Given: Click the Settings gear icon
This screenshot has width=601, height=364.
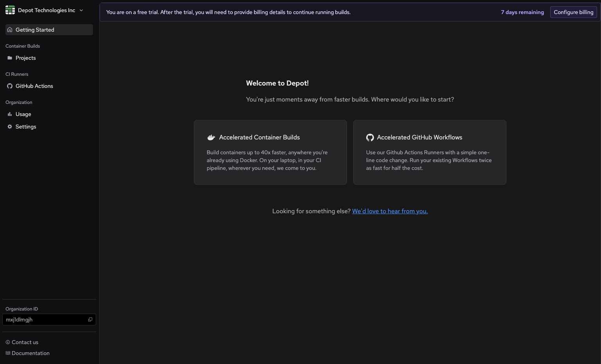Looking at the screenshot, I should 10,127.
